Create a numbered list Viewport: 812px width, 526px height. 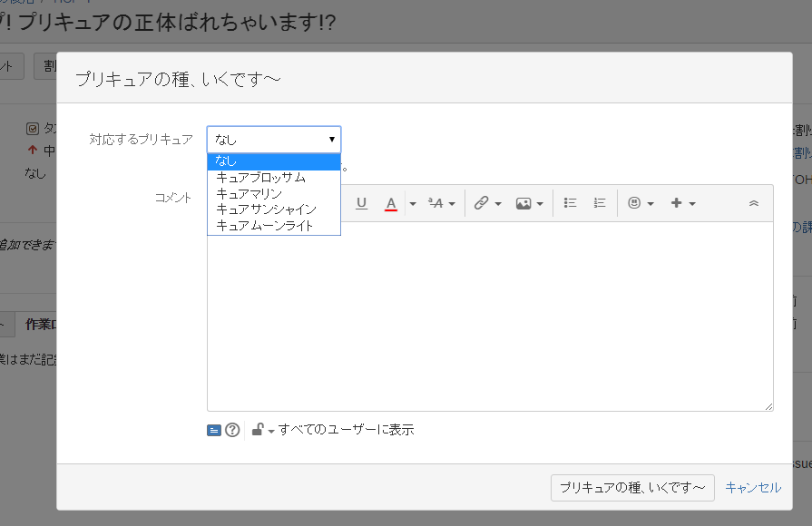(599, 202)
